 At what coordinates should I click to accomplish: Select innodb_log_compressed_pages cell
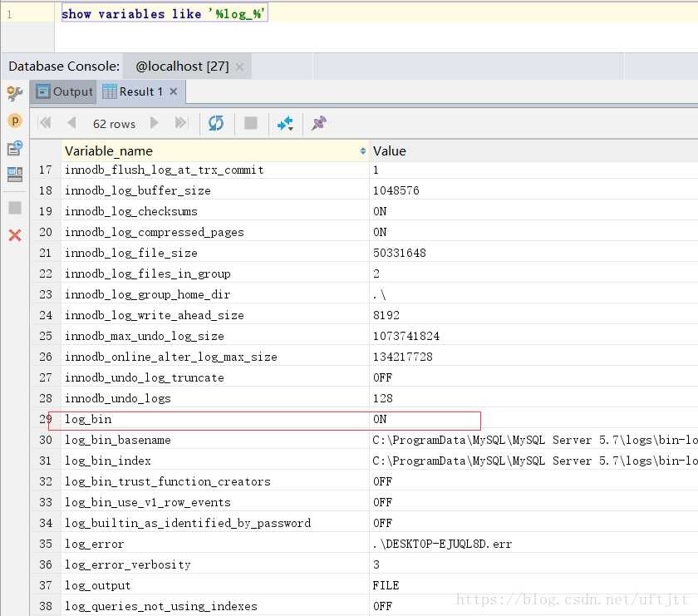coord(215,232)
